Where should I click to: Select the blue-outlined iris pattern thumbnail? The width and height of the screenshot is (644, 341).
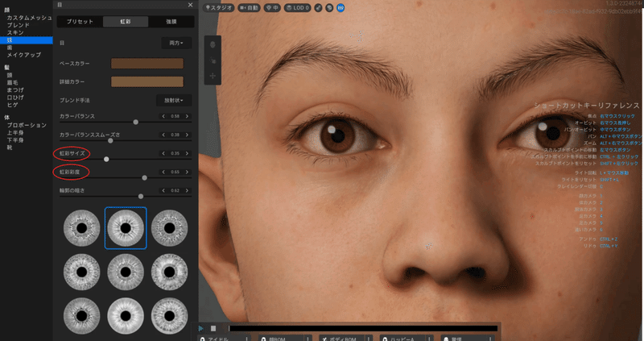pyautogui.click(x=126, y=228)
